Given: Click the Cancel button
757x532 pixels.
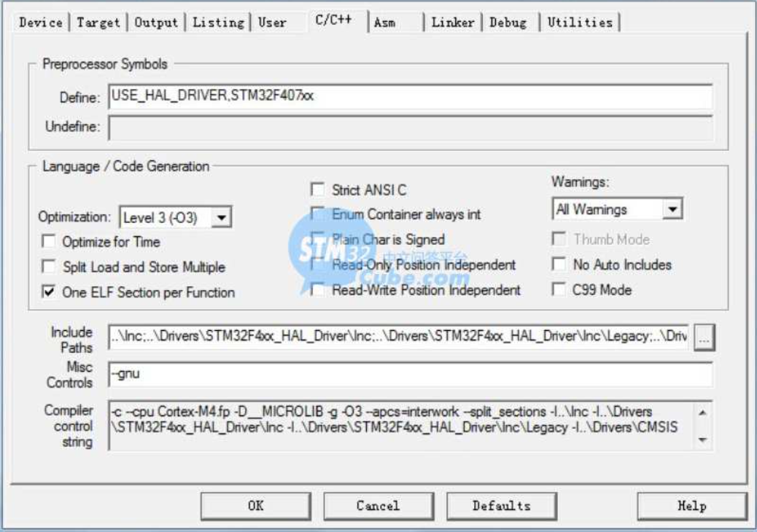Looking at the screenshot, I should click(x=378, y=506).
